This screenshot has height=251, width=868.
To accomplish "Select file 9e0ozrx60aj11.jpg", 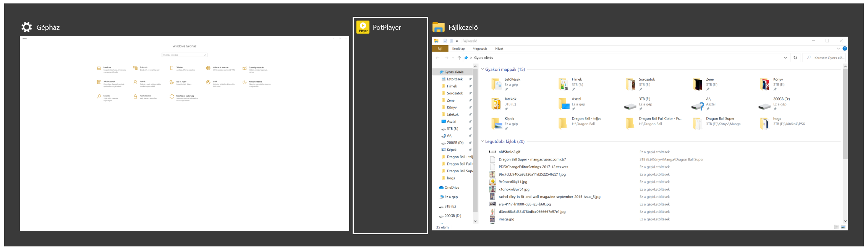I will [513, 182].
